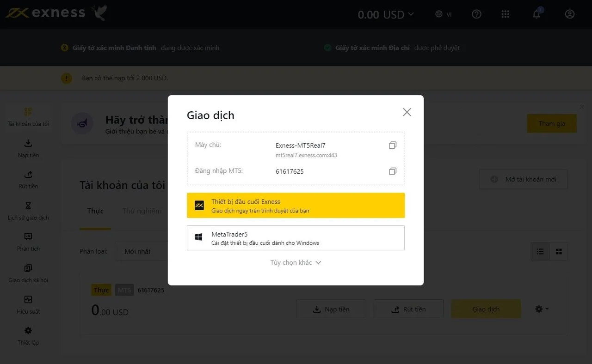Select the Thực accounts tab
Screen dimensions: 592x364
pyautogui.click(x=95, y=211)
